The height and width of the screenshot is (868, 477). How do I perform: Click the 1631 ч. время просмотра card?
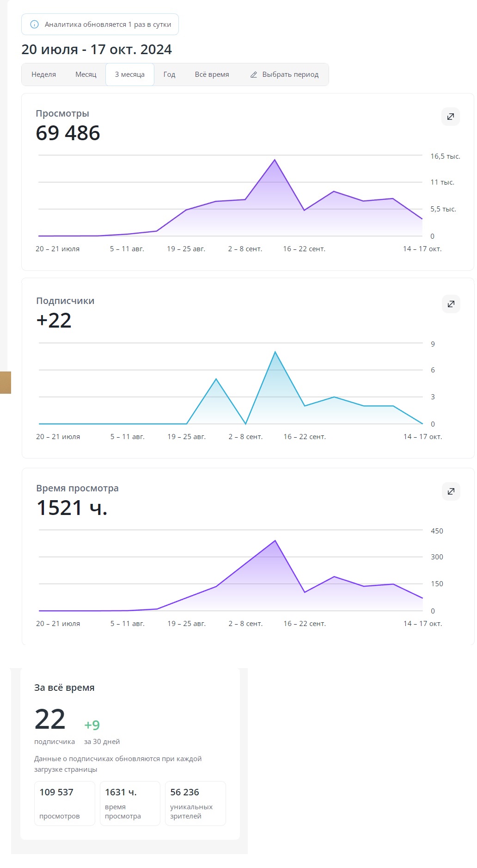pos(130,803)
